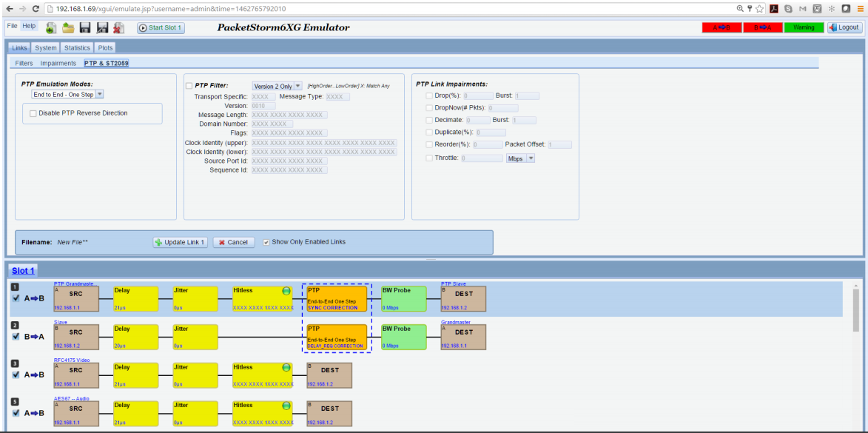Switch to the Statistics tab
The height and width of the screenshot is (433, 868).
[76, 48]
